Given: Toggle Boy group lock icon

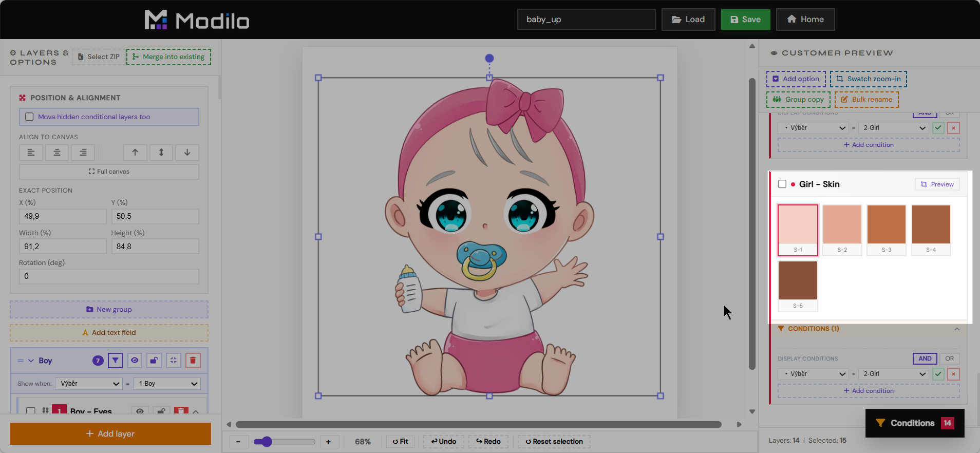Looking at the screenshot, I should [154, 361].
